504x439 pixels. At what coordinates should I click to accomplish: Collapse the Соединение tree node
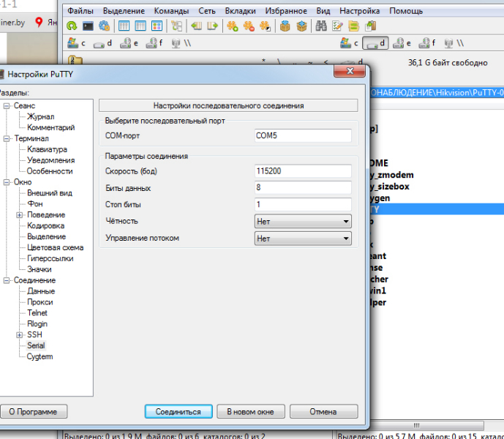click(x=7, y=280)
